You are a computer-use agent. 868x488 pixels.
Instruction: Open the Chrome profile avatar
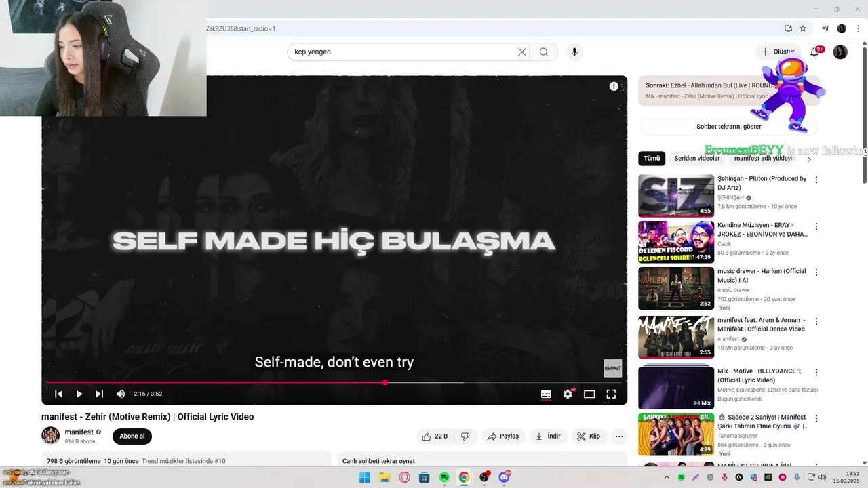(842, 28)
